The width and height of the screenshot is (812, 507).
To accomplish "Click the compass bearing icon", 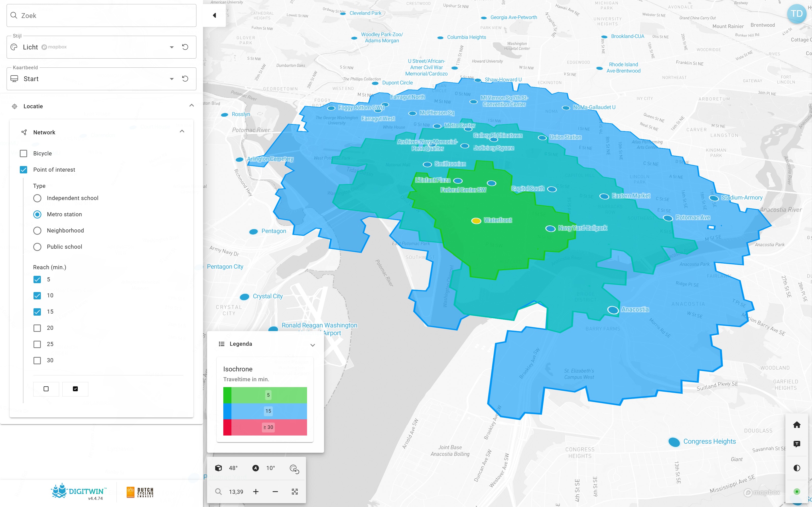I will click(x=255, y=468).
